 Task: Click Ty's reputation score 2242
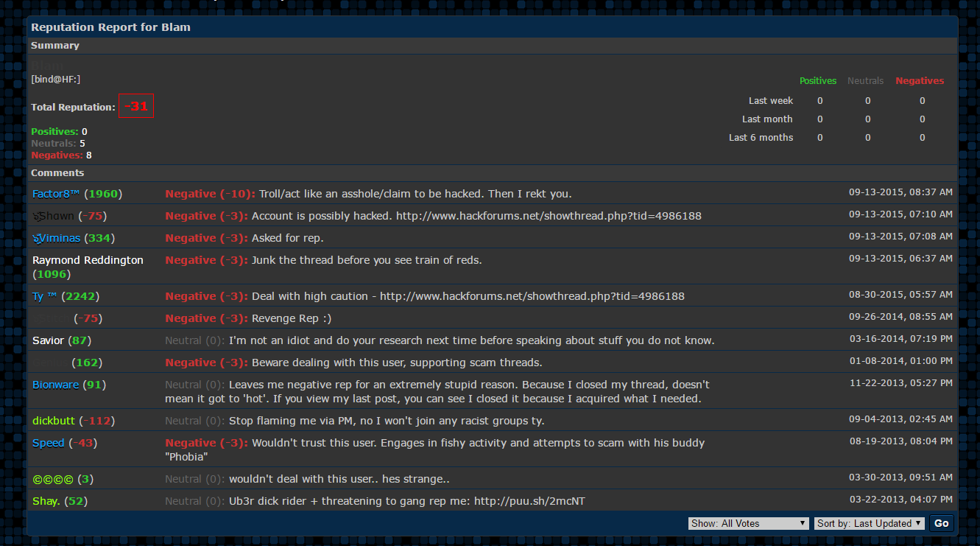pyautogui.click(x=80, y=296)
